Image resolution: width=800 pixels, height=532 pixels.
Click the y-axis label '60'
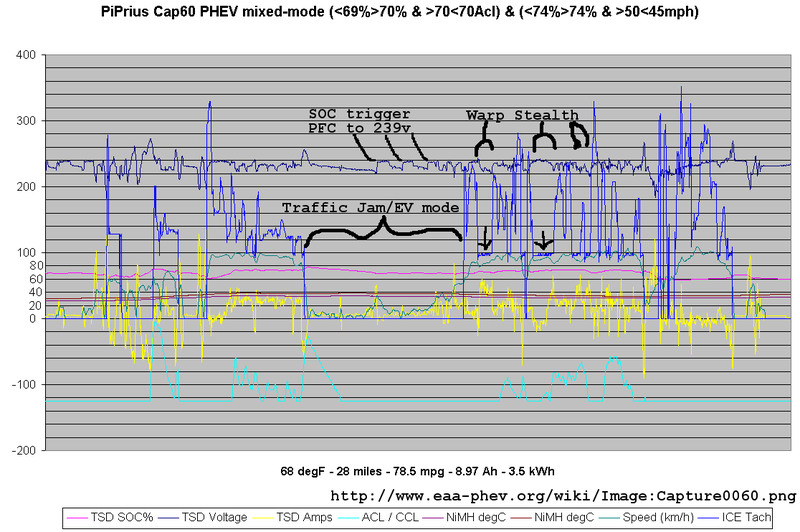point(36,279)
